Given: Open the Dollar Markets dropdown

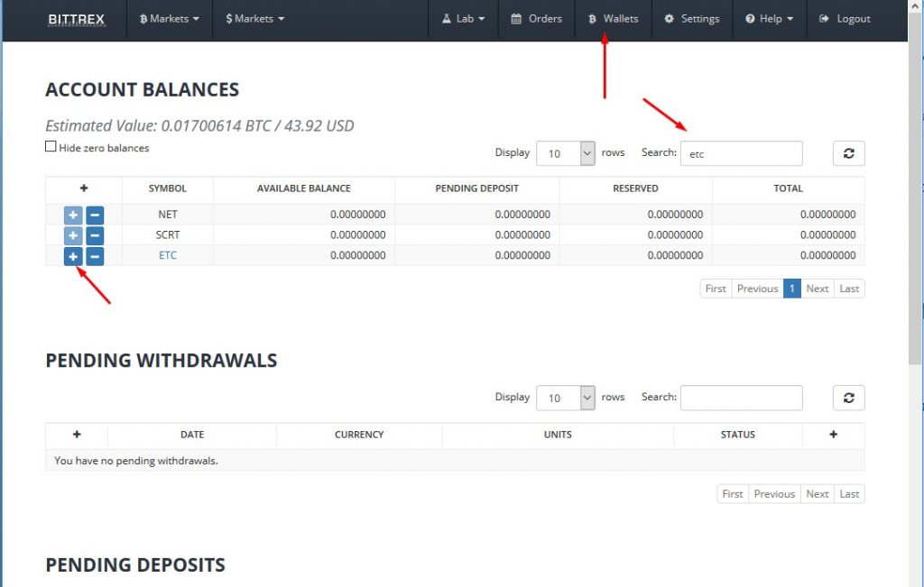Looking at the screenshot, I should (x=254, y=19).
